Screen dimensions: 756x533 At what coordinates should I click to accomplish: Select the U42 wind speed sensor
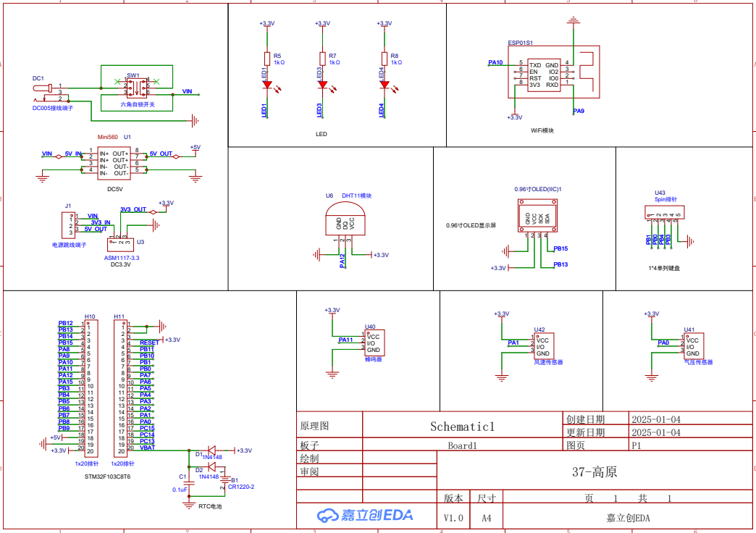(543, 346)
